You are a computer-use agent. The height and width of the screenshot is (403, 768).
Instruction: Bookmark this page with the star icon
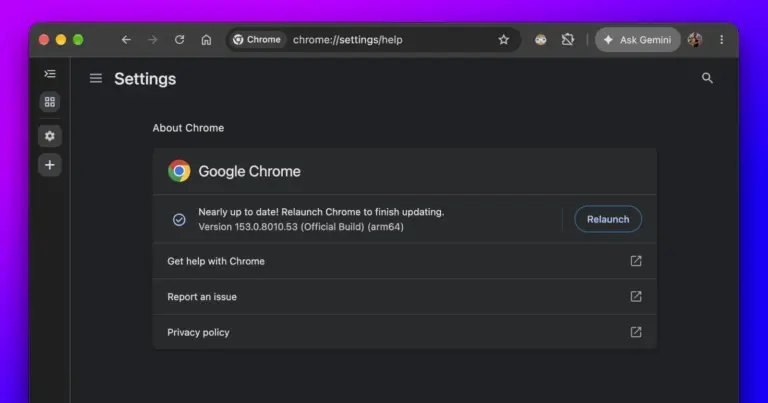tap(504, 40)
